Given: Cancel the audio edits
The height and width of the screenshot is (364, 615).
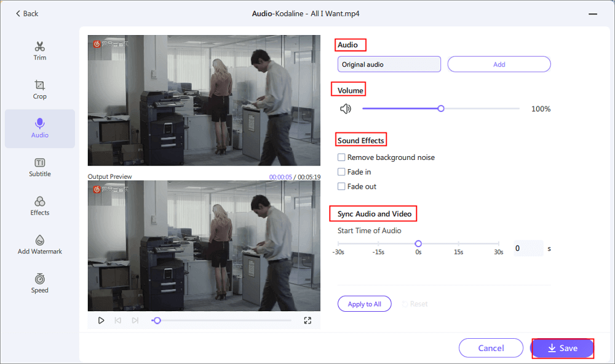Looking at the screenshot, I should 491,348.
